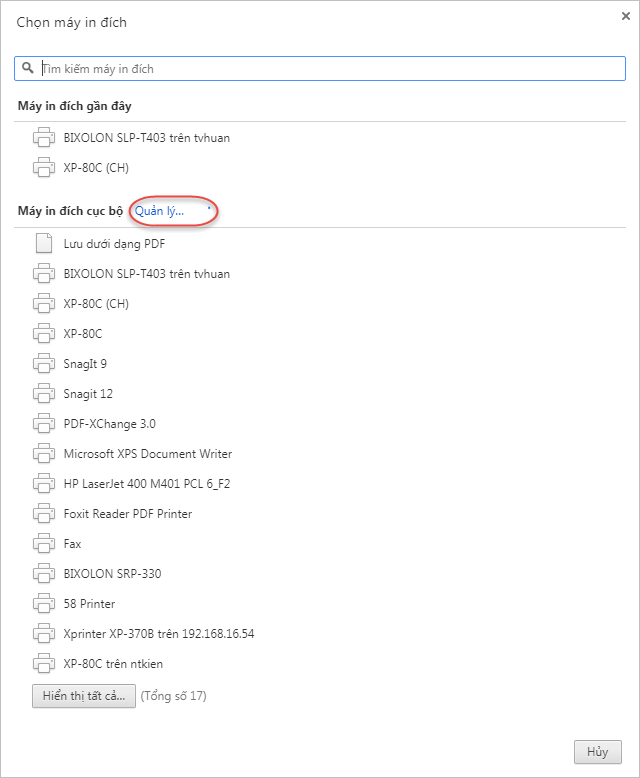
Task: Cancel with the Hủy button
Action: click(597, 752)
